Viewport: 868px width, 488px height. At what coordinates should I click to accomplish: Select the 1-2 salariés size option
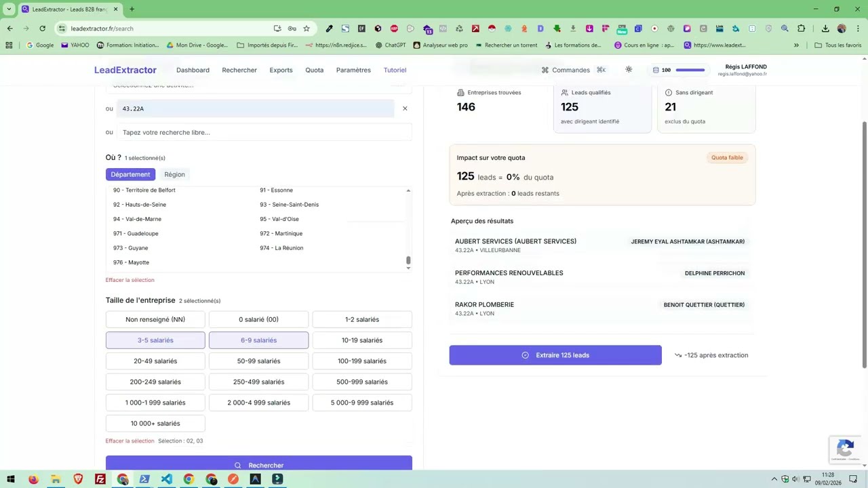click(362, 319)
